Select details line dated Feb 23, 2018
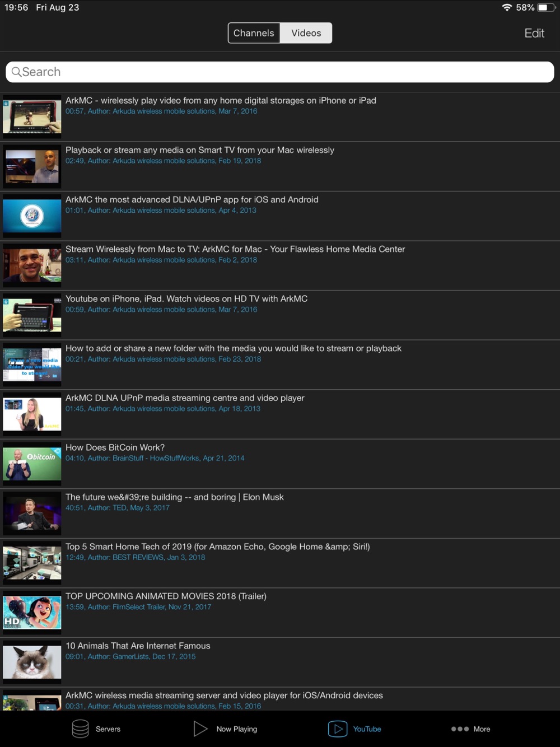560x747 pixels. pyautogui.click(x=163, y=359)
